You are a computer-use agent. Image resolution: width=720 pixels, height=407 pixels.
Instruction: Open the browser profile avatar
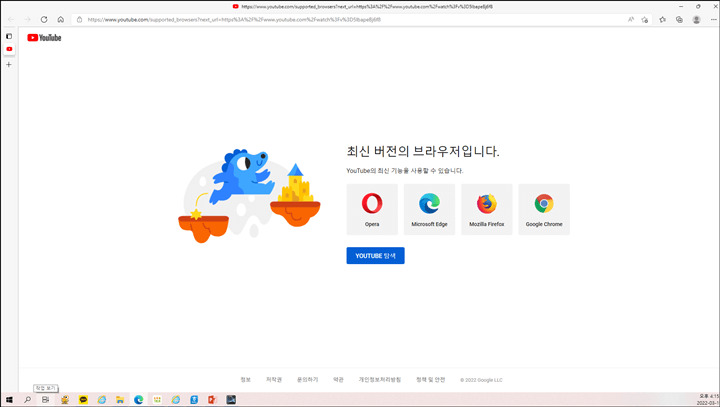(697, 19)
